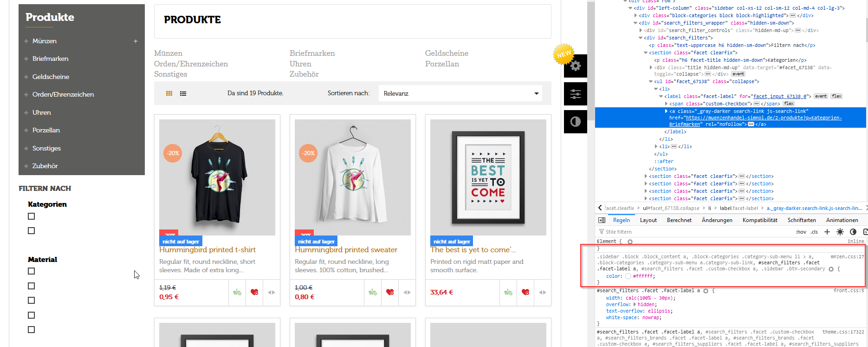Image resolution: width=868 pixels, height=347 pixels.
Task: Click the Hummingbird printed sweater title link
Action: point(346,250)
